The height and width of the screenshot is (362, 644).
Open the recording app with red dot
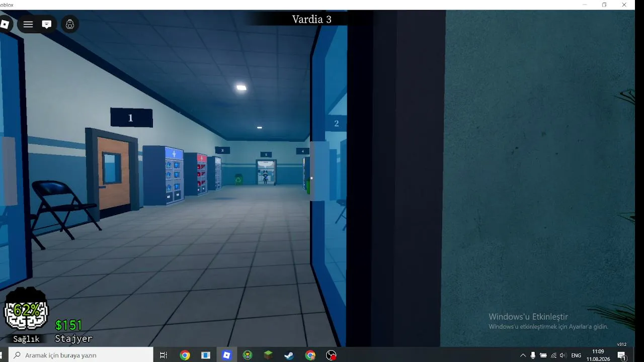pos(331,355)
